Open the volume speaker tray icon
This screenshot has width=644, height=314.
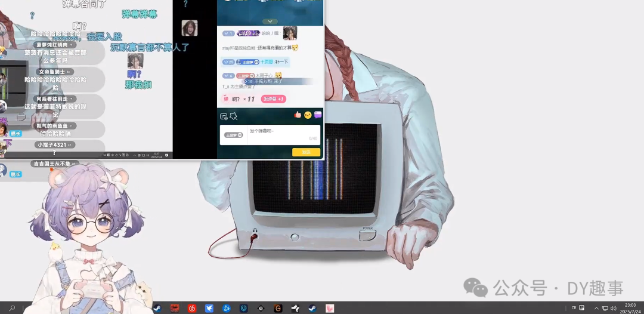(614, 308)
